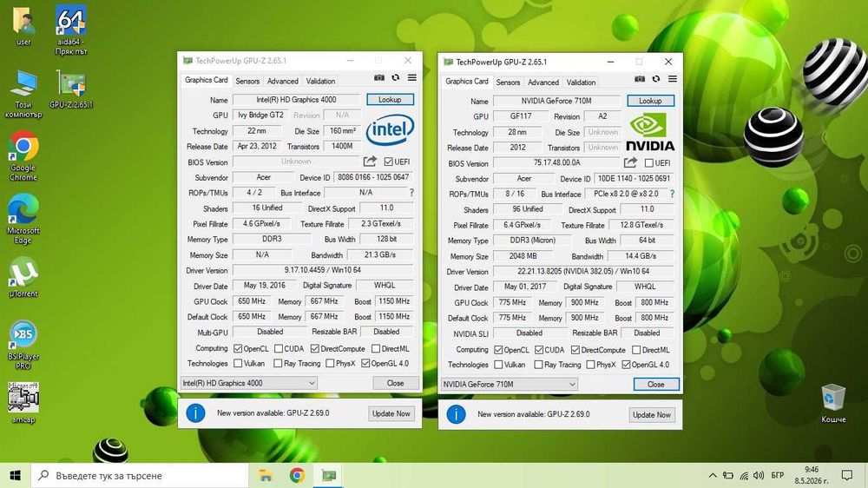Viewport: 868px width, 488px height.
Task: Toggle UEFI checkbox in Intel GPU-Z window
Action: point(389,162)
